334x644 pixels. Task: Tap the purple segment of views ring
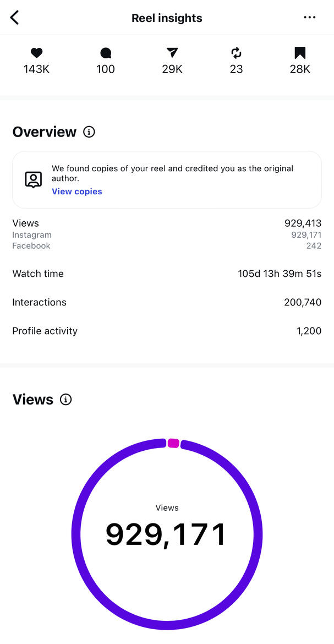(x=76, y=534)
